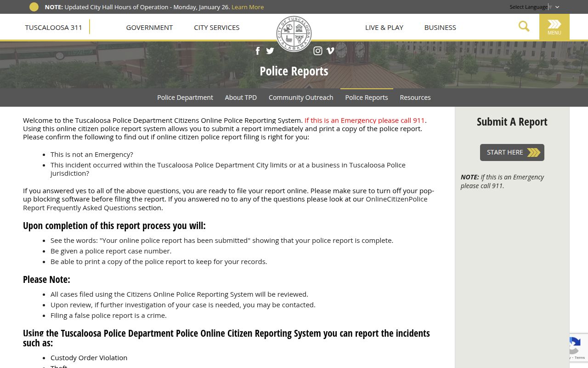Click the START HERE button
This screenshot has height=368, width=588.
512,152
